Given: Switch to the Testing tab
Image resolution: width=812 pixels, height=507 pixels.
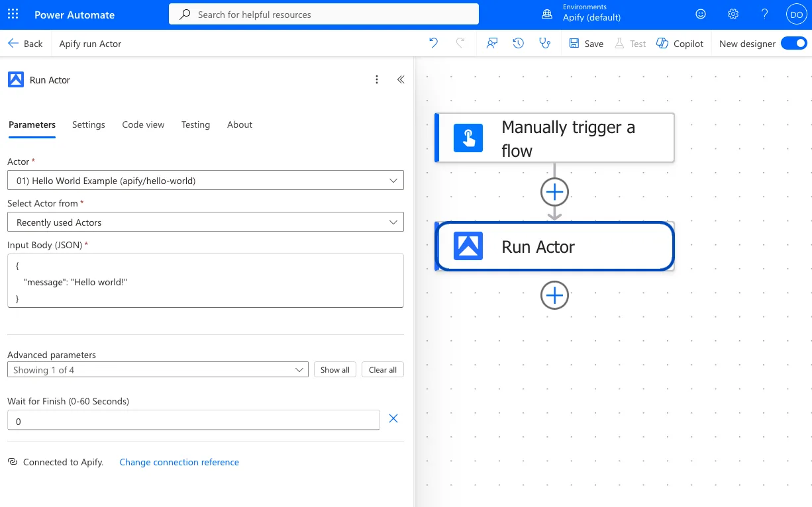Looking at the screenshot, I should (x=195, y=124).
